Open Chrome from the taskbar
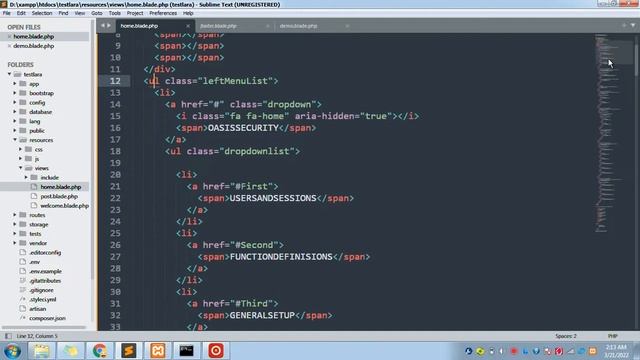This screenshot has height=360, width=640. 100,351
